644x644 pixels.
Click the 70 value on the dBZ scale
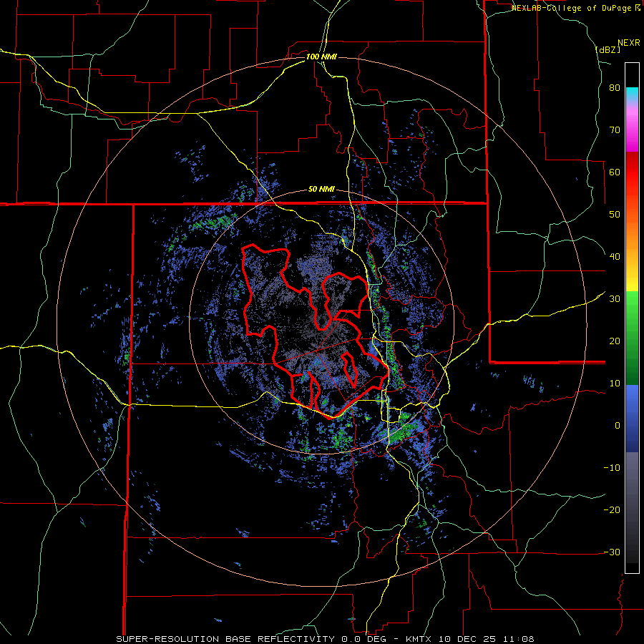pyautogui.click(x=615, y=130)
